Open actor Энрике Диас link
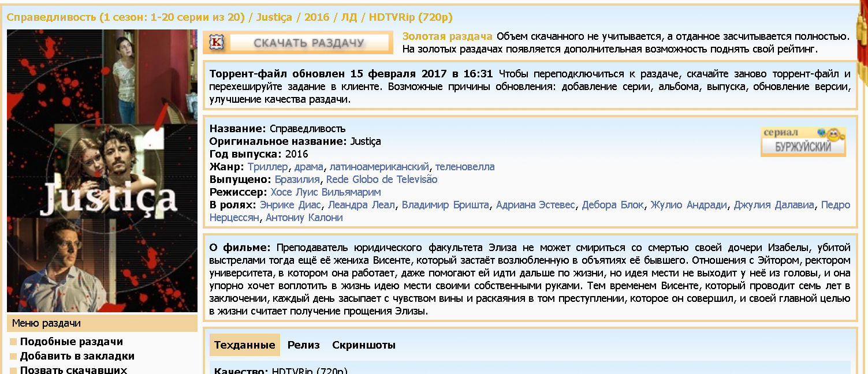868x374 pixels. tap(291, 205)
